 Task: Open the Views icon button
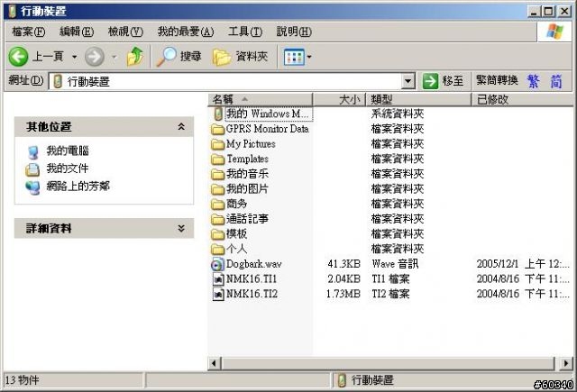[294, 57]
